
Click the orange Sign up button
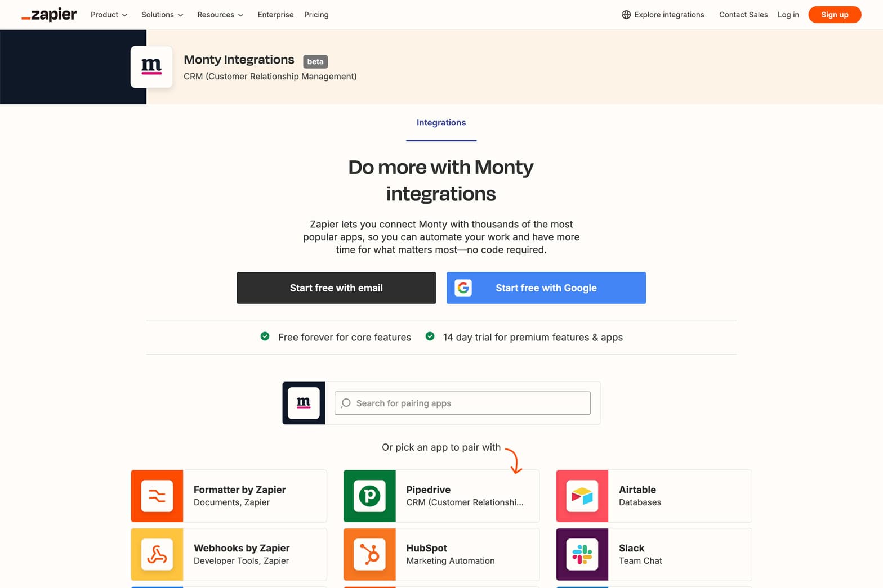click(835, 15)
